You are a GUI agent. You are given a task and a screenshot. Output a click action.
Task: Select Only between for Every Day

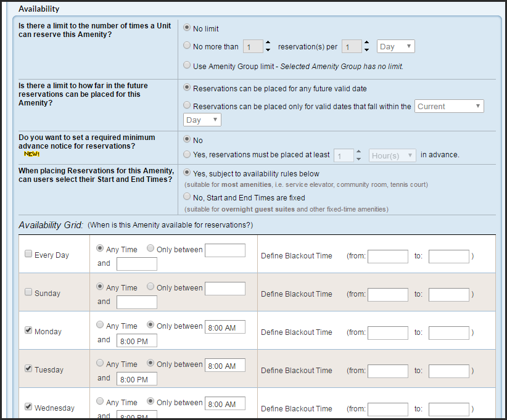150,249
